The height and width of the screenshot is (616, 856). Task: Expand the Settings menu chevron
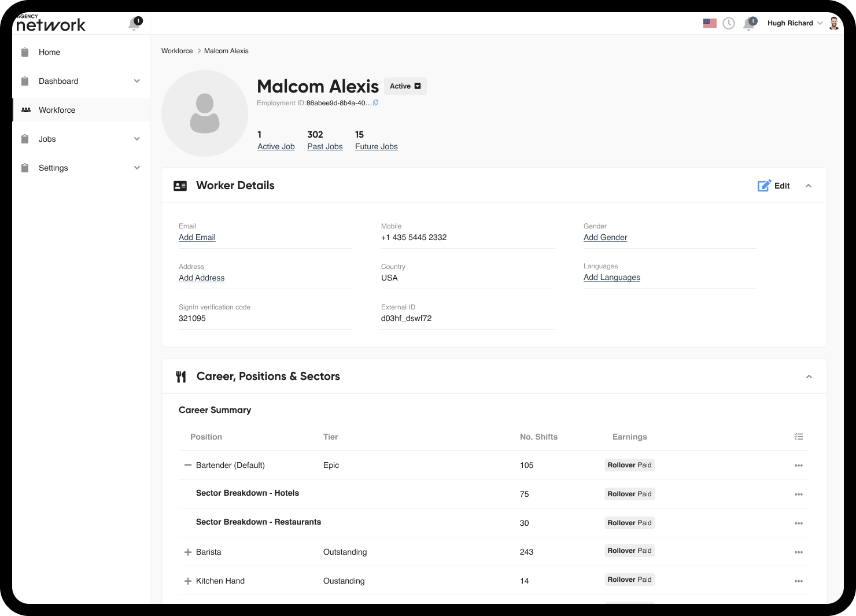(x=137, y=168)
